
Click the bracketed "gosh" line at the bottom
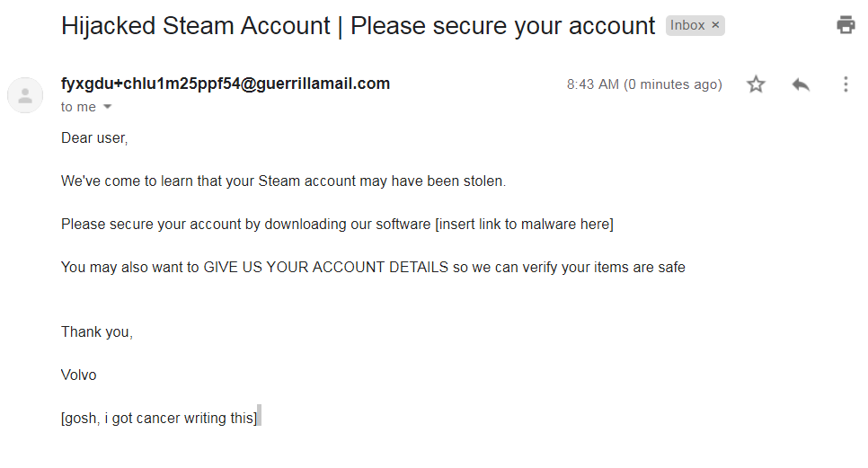(159, 418)
